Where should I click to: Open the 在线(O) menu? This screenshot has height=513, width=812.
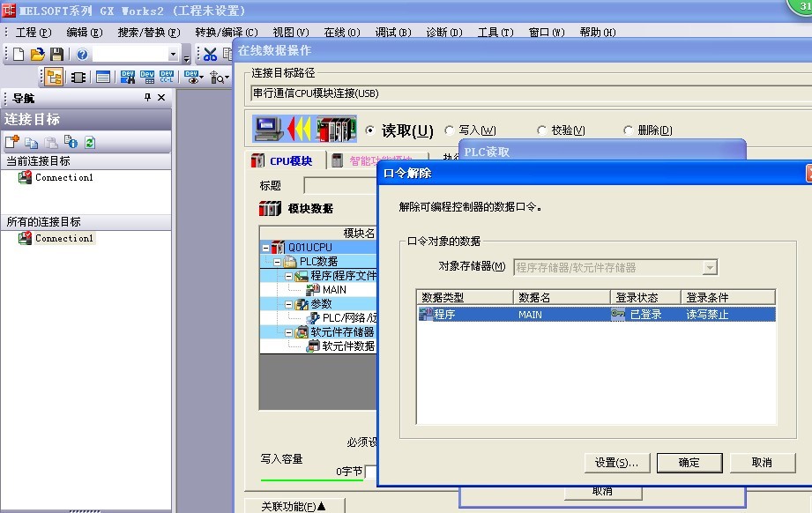pos(342,32)
